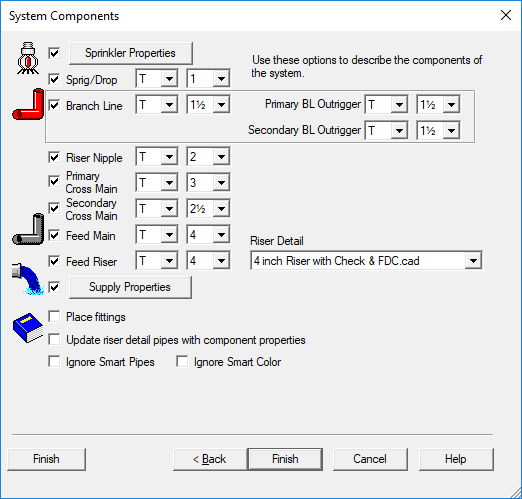Uncheck Primary Cross Main checkbox
Screen dimensions: 522x499
coord(54,182)
